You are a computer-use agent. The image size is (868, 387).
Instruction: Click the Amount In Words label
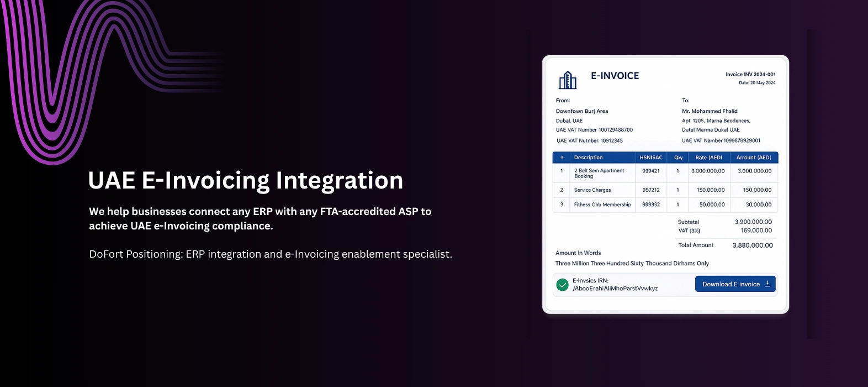[x=578, y=253]
